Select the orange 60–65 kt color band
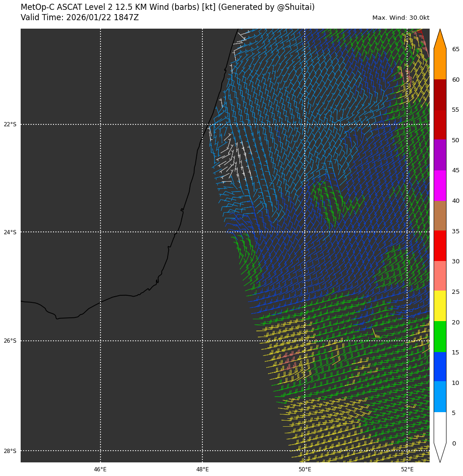 pos(440,64)
